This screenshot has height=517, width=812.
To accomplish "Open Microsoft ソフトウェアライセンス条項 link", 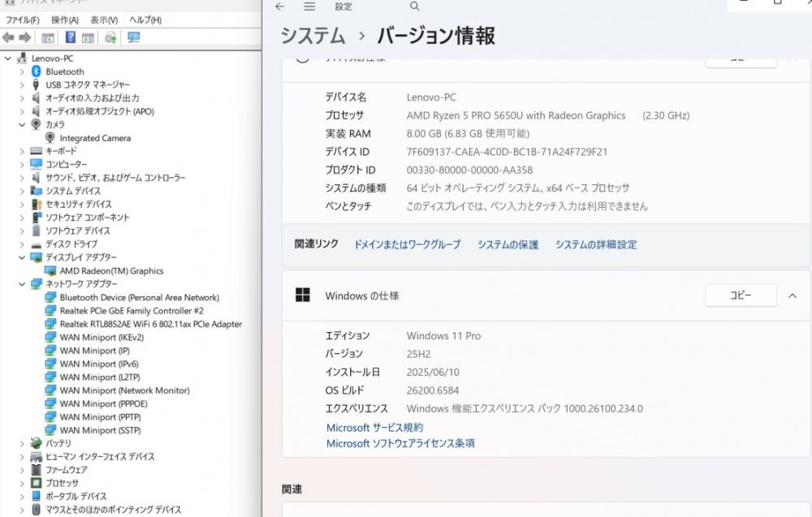I will point(400,443).
